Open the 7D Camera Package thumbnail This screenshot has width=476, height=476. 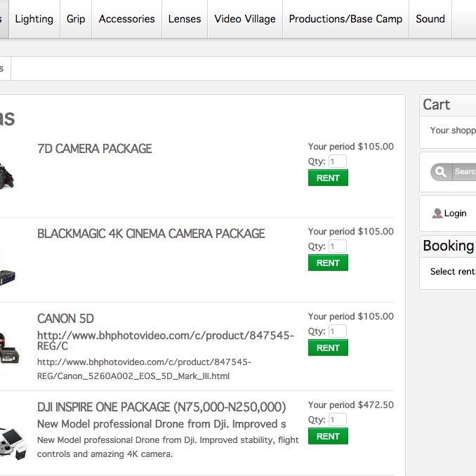(6, 176)
